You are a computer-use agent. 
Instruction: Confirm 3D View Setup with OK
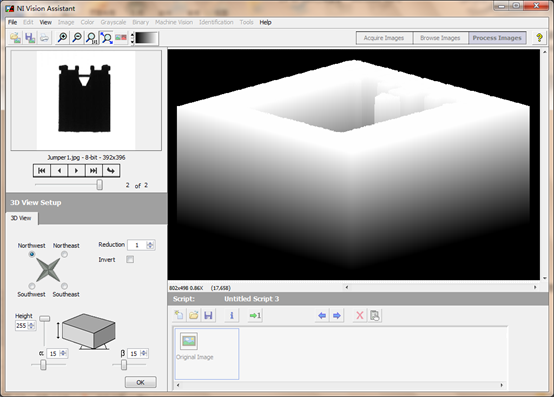tap(140, 382)
